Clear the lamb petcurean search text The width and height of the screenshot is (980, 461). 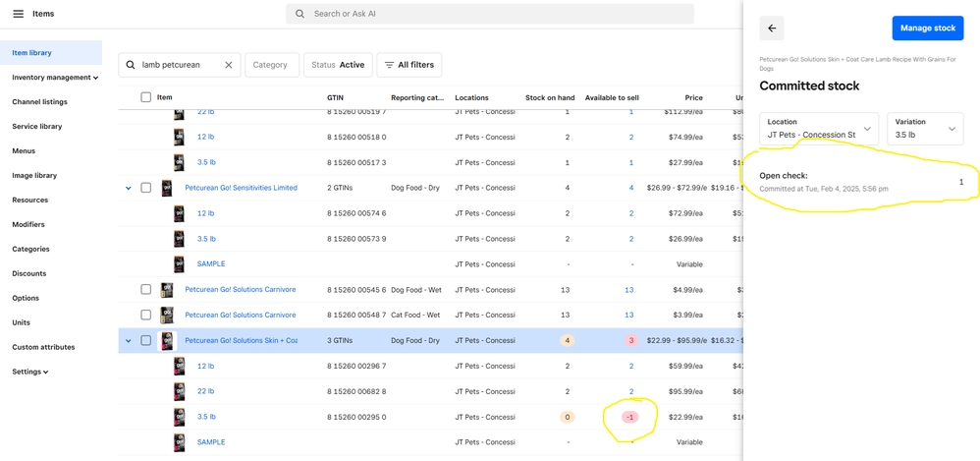229,65
